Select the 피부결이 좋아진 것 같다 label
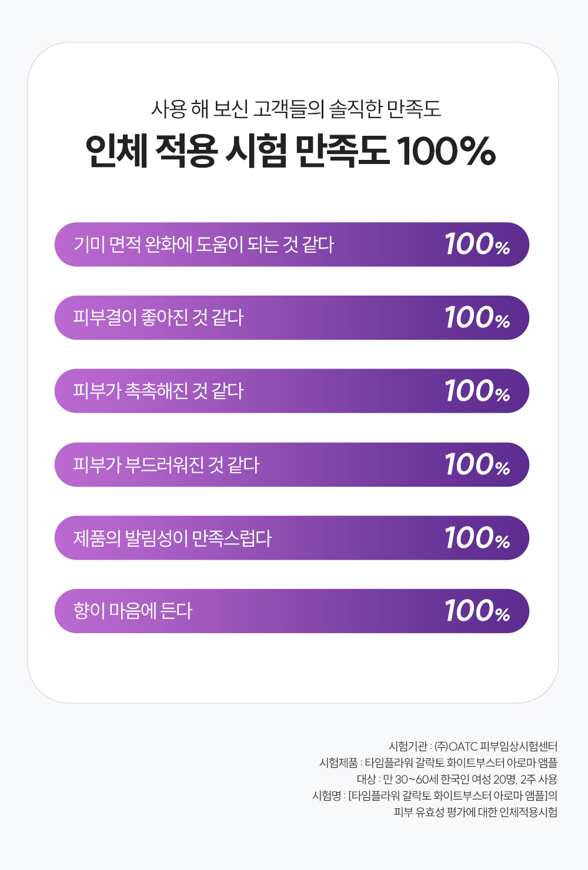Screen dimensions: 588x870 point(158,318)
